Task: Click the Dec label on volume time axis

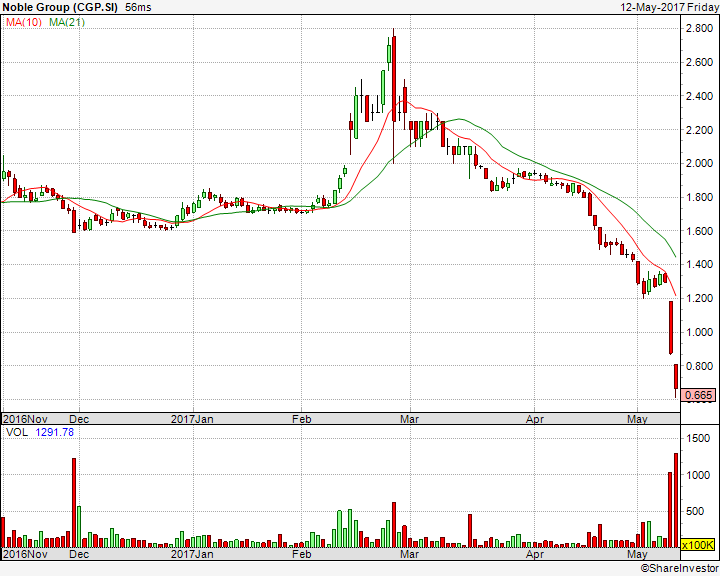Action: [x=79, y=554]
